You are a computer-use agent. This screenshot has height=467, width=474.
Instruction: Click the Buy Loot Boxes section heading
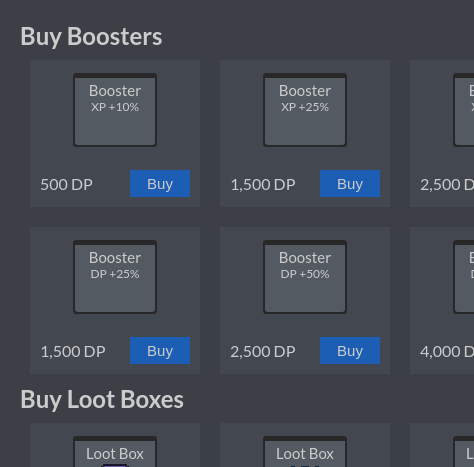click(x=102, y=399)
